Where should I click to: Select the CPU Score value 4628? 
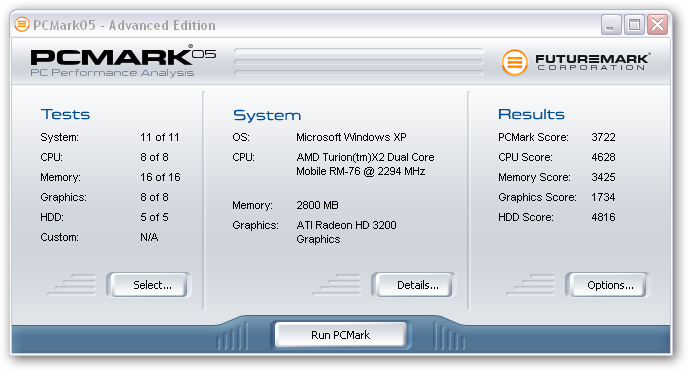[603, 157]
